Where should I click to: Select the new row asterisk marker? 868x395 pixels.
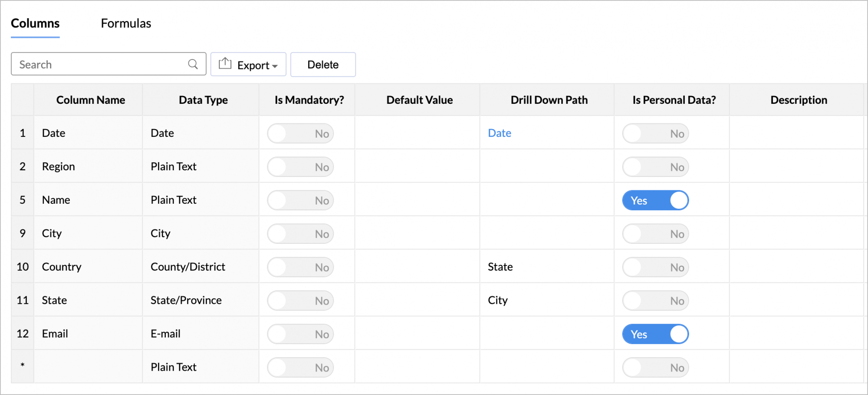[23, 366]
